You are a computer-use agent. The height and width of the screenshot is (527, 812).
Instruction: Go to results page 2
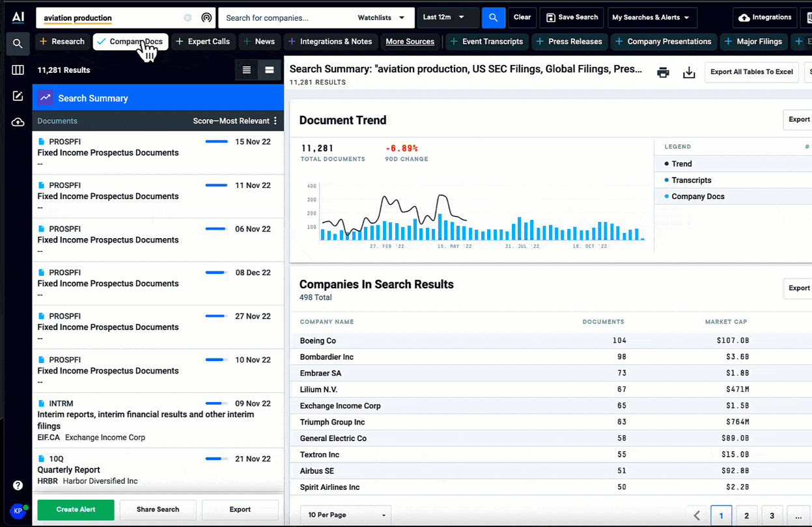click(x=746, y=516)
